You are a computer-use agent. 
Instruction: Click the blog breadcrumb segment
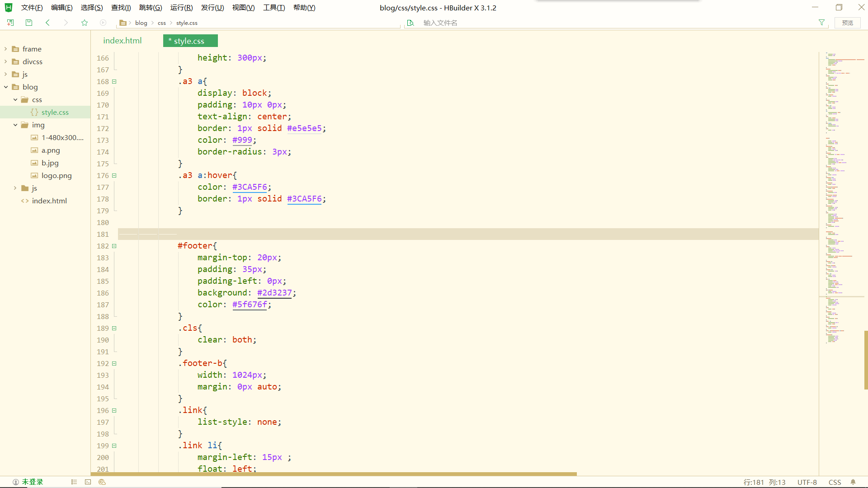(141, 23)
